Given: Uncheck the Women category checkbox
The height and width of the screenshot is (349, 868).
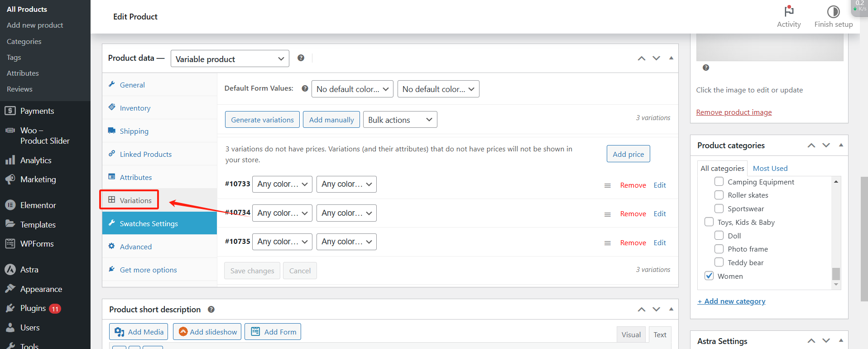Looking at the screenshot, I should tap(709, 276).
